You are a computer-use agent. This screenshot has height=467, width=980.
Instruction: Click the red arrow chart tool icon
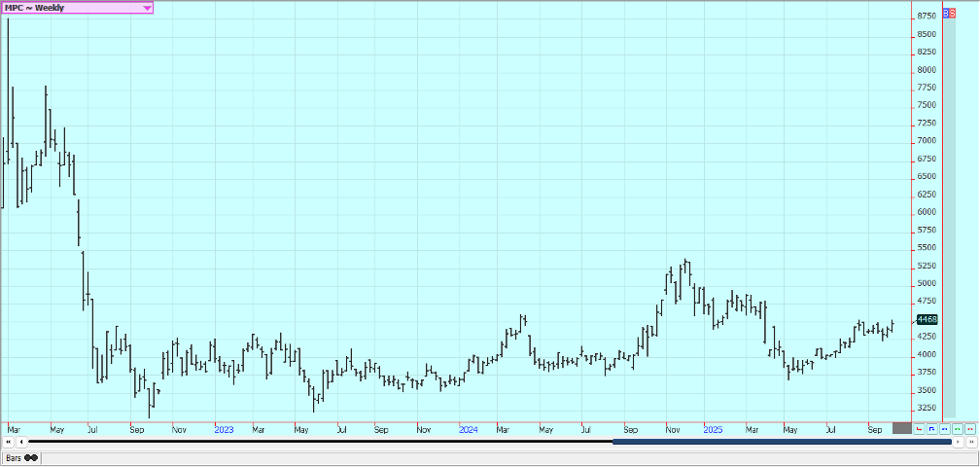coord(920,428)
